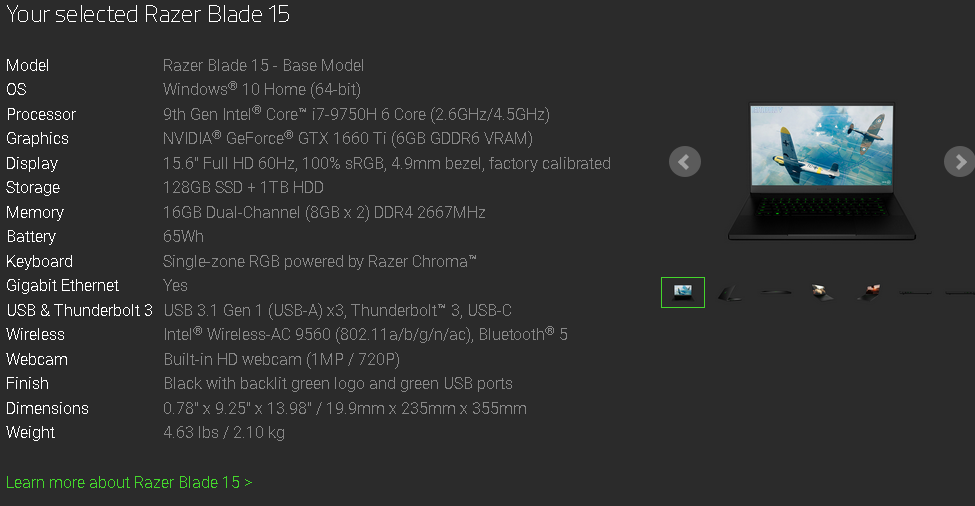Screen dimensions: 975x506
Task: Select the sixth thin side-profile thumbnail
Action: pos(915,292)
